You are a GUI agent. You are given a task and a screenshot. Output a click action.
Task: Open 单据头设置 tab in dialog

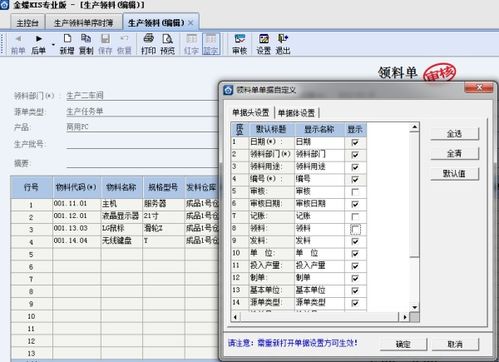[x=251, y=113]
